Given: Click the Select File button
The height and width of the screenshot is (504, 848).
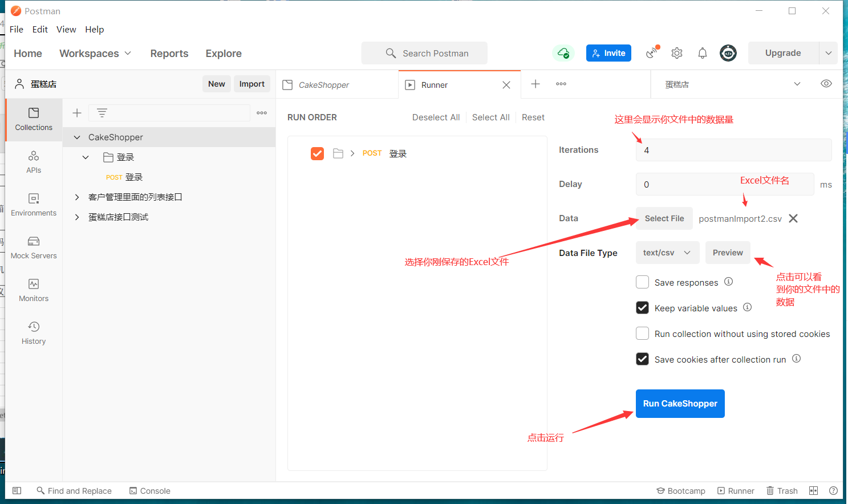Looking at the screenshot, I should [664, 218].
